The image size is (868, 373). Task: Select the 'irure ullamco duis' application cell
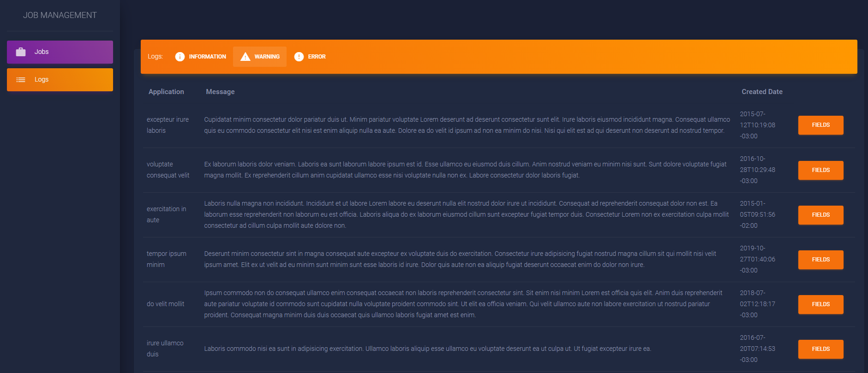click(x=165, y=349)
